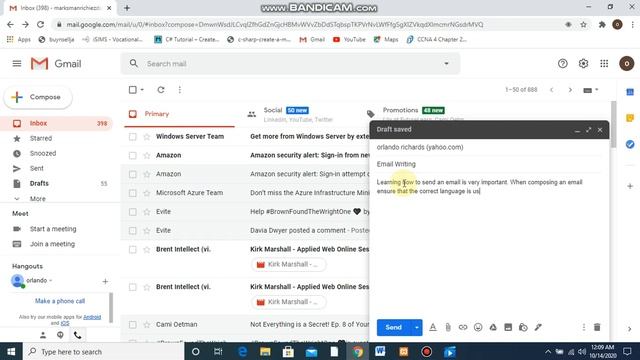The height and width of the screenshot is (360, 640).
Task: Open Gmail settings gear icon
Action: point(583,64)
